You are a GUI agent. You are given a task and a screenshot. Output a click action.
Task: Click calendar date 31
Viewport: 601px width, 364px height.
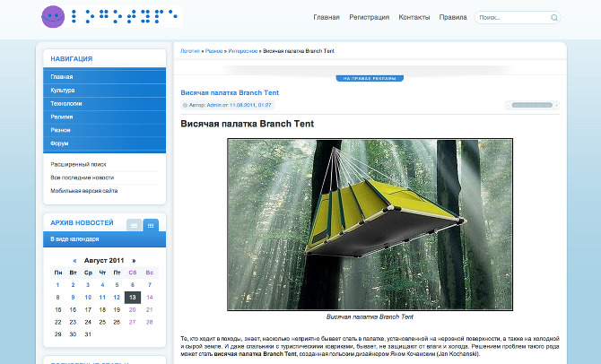pos(88,334)
